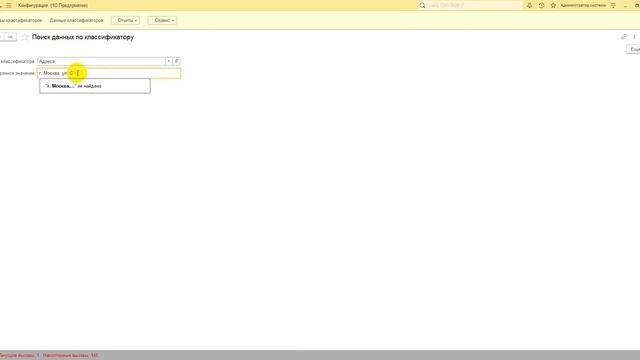Viewport: 640px width, 360px height.
Task: Click the status bar calls text
Action: point(49,356)
